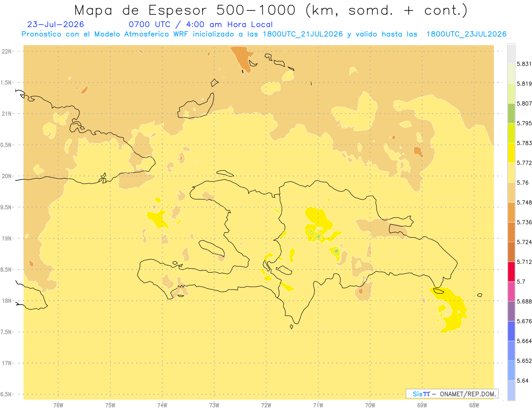The width and height of the screenshot is (532, 411).
Task: Click the latitude label "22N"
Action: (x=6, y=51)
